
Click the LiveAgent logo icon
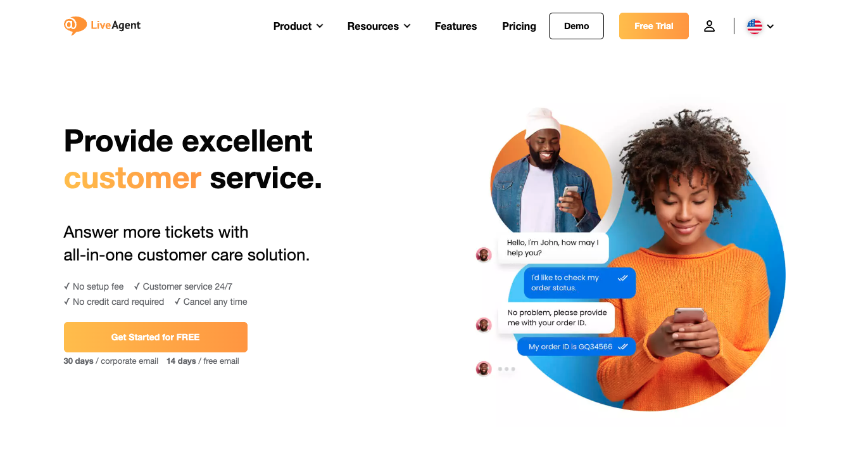point(75,25)
